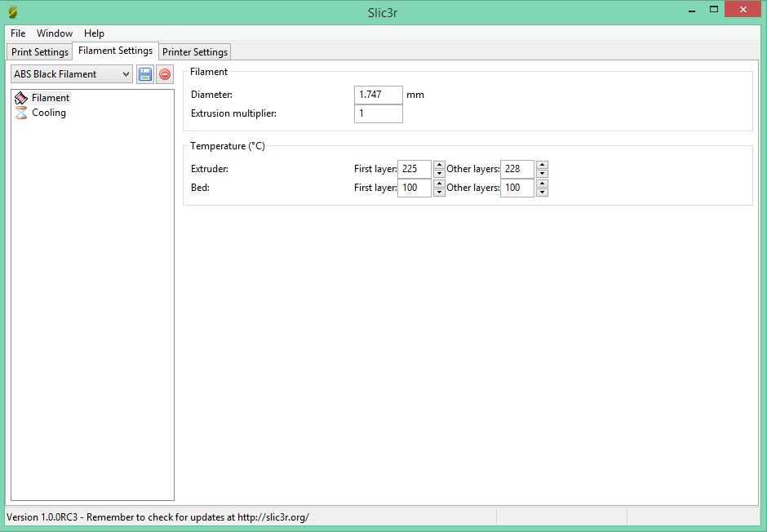Open the Window menu
Viewport: 767px width, 532px height.
tap(55, 33)
